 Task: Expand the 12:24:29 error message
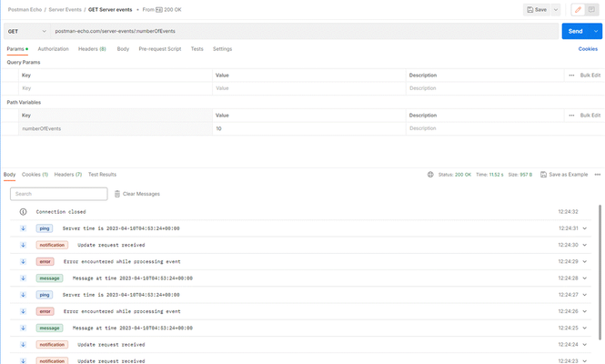585,262
